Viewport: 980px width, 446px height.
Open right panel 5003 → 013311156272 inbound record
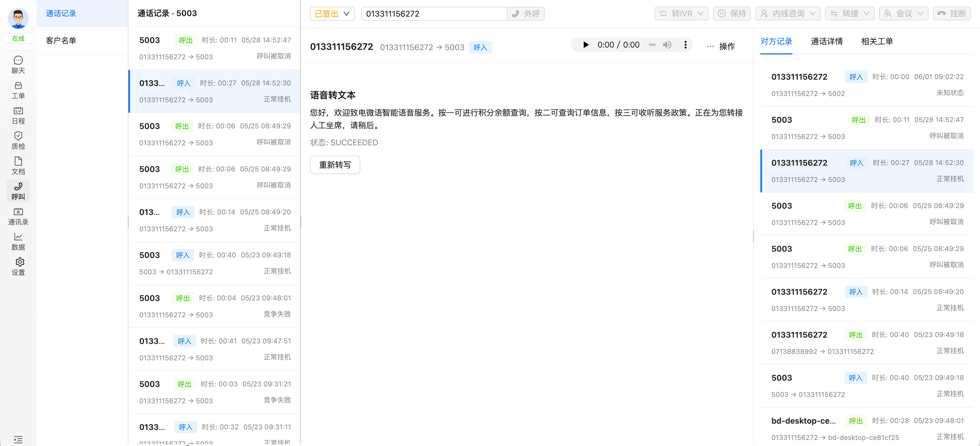pos(867,386)
